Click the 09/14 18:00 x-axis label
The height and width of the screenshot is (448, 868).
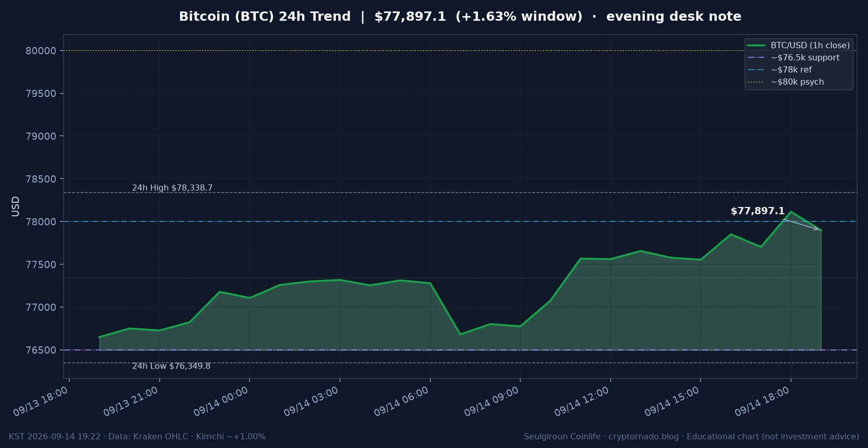pyautogui.click(x=762, y=402)
